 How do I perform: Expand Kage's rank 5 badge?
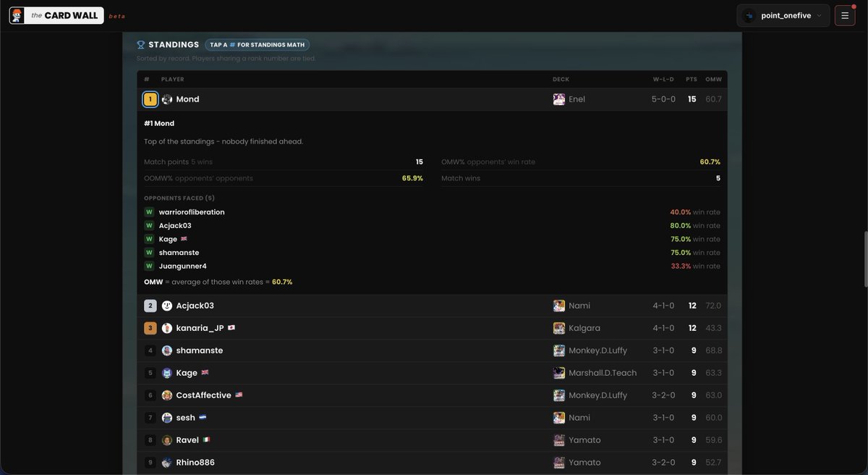click(150, 373)
